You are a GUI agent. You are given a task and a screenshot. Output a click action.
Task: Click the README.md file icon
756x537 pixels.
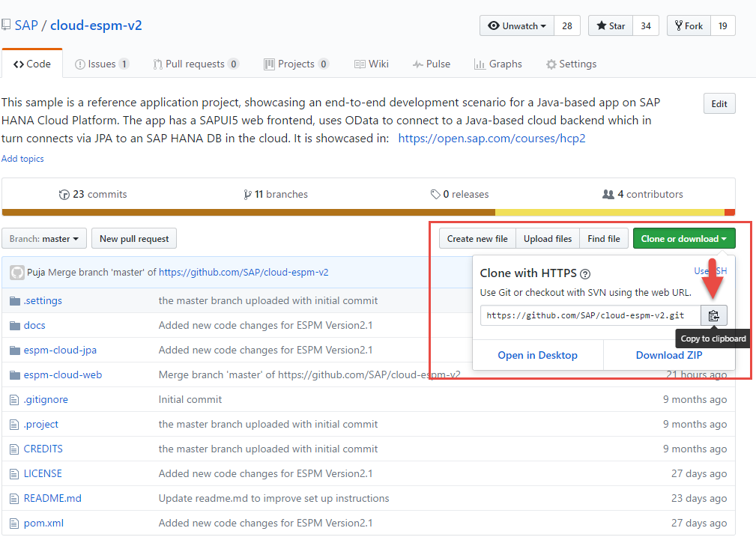pyautogui.click(x=14, y=499)
